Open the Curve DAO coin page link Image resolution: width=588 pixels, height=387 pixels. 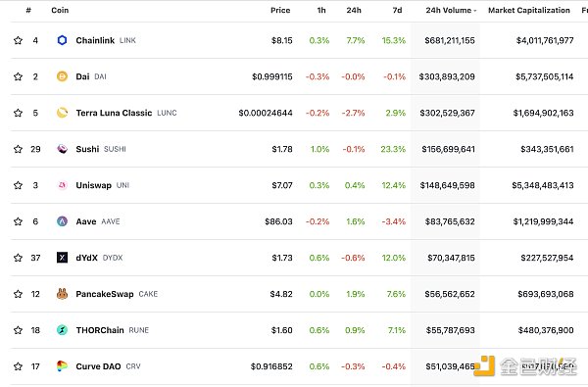coord(98,366)
